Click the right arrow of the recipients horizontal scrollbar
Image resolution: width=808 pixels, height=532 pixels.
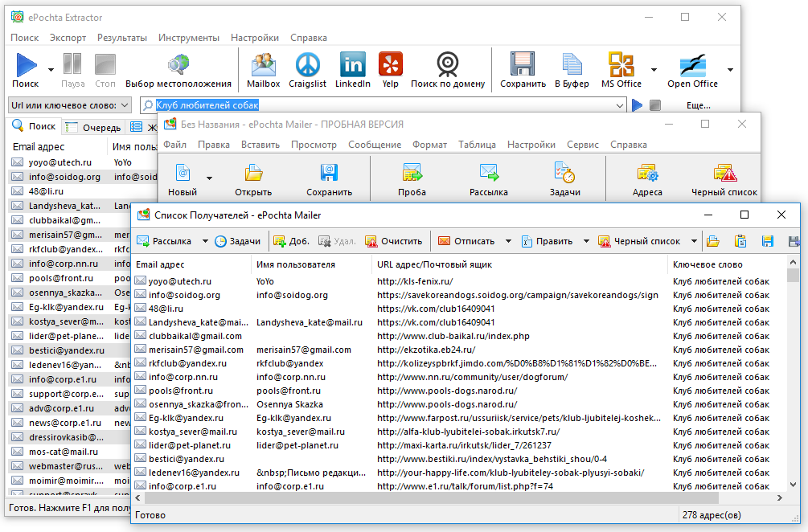(780, 498)
